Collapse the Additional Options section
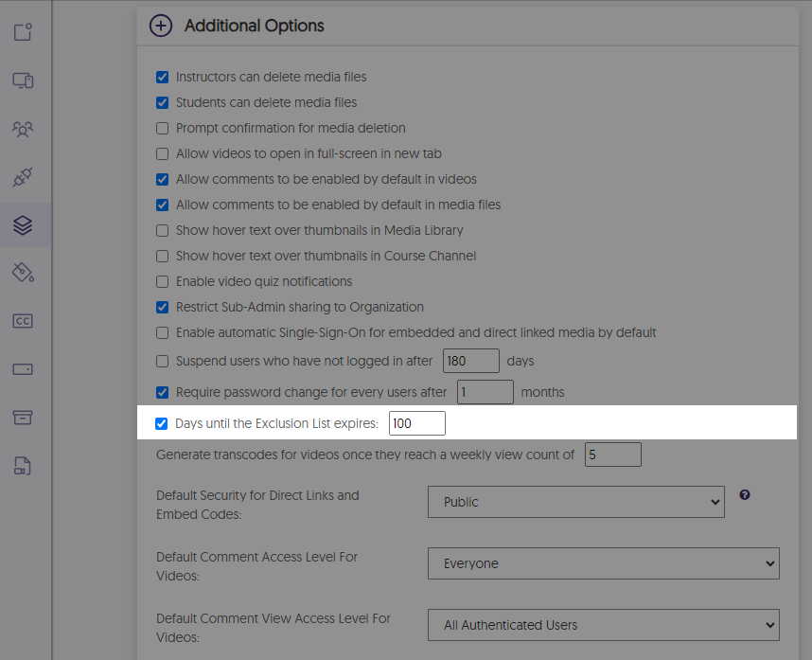812x660 pixels. 161,26
